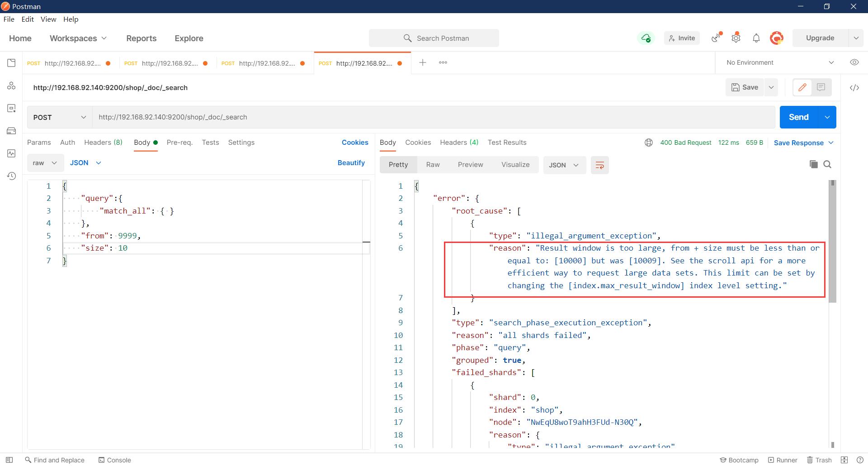
Task: Open the request body JSON format dropdown
Action: (x=85, y=163)
